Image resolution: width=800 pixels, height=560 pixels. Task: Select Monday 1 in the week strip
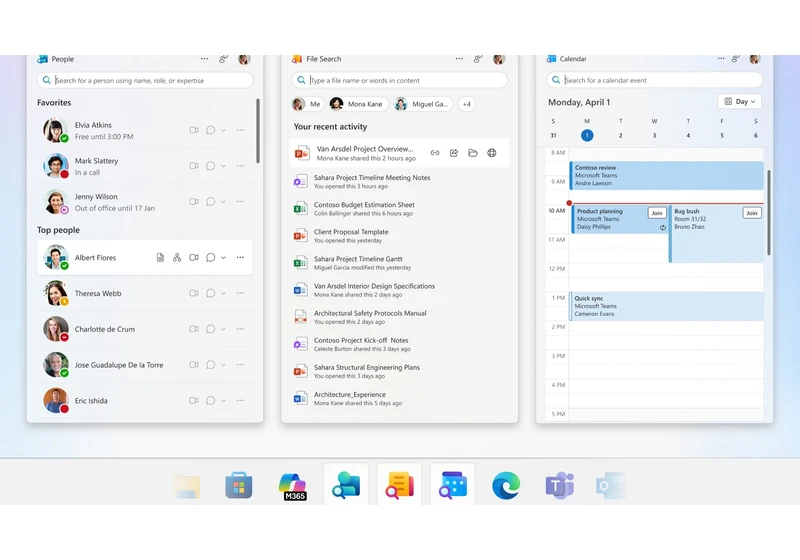(587, 135)
